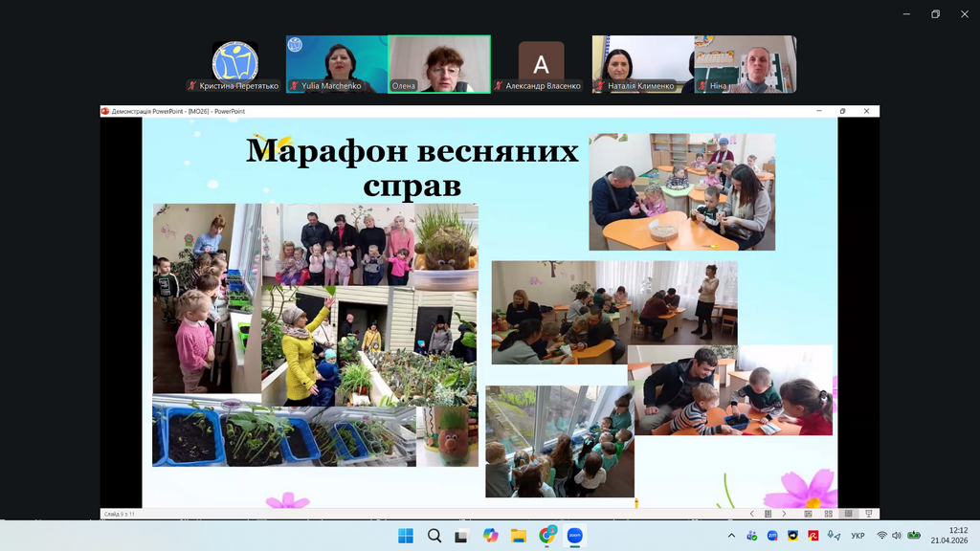
Task: Advance to next slide using right arrow
Action: 784,514
